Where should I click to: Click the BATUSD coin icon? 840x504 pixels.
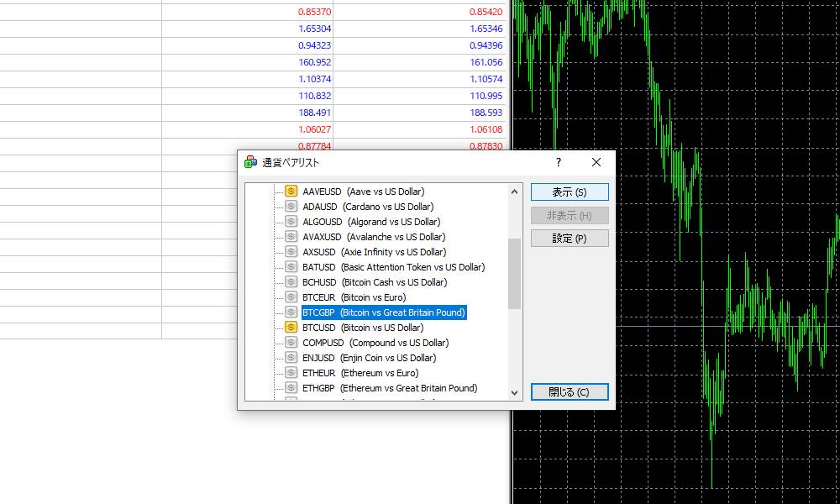tap(291, 266)
